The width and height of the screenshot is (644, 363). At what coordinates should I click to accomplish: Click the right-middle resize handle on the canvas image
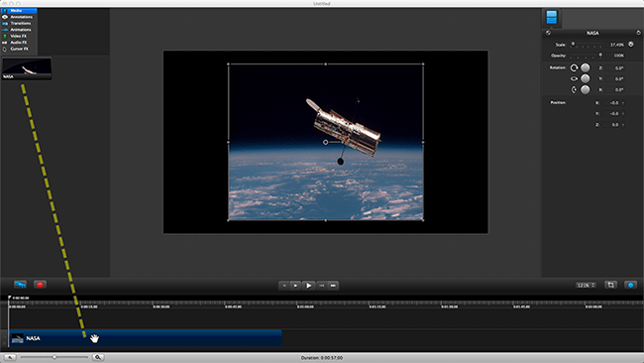coord(423,142)
